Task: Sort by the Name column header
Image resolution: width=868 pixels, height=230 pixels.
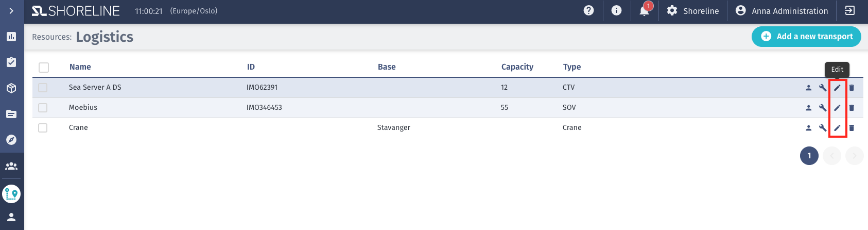Action: pyautogui.click(x=80, y=67)
